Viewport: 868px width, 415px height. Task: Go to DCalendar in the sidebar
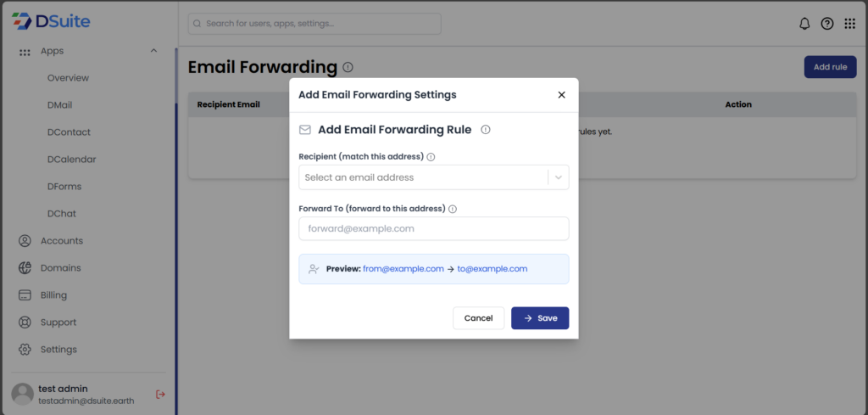point(71,159)
